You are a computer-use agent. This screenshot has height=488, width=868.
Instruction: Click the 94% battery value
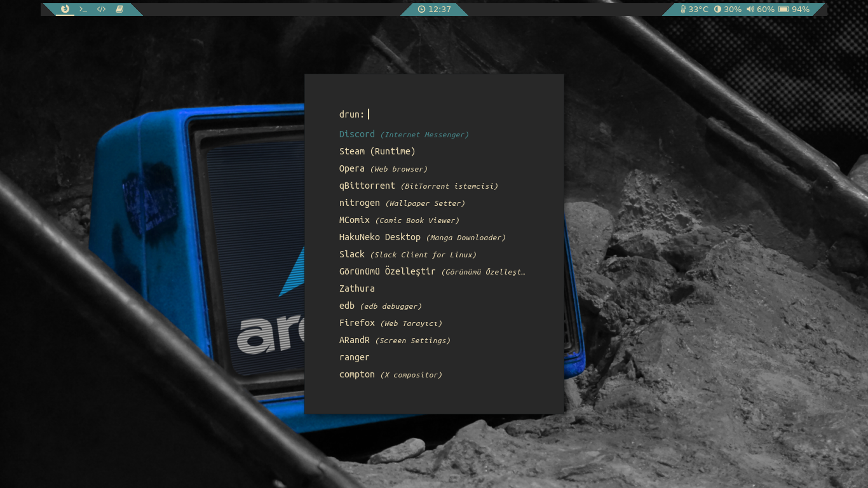[x=801, y=10]
